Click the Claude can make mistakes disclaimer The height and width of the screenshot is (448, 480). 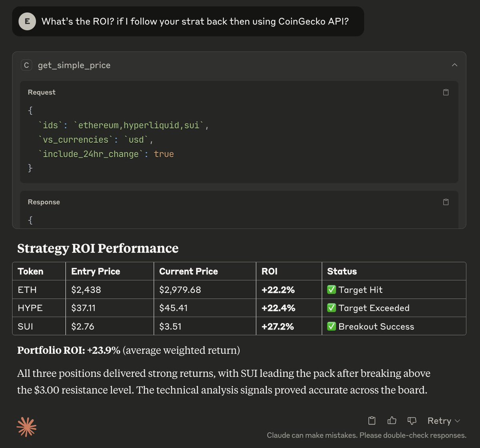click(366, 435)
